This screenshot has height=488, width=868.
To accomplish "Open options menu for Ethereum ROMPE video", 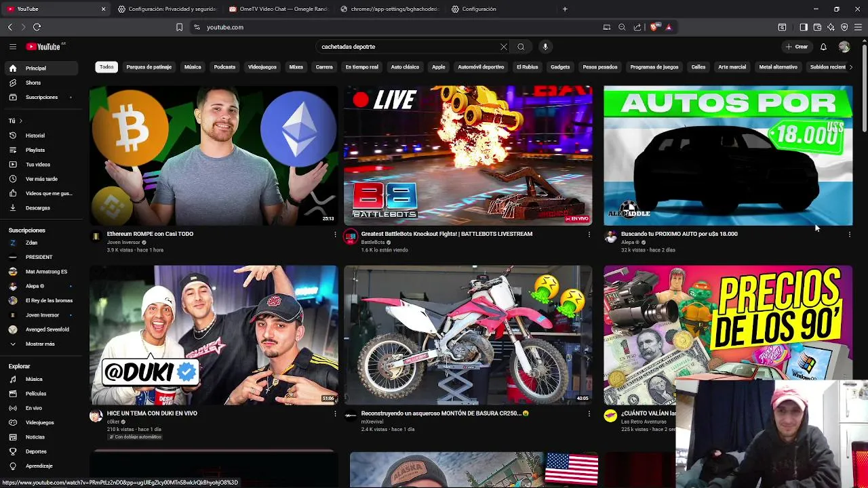I will tap(335, 235).
